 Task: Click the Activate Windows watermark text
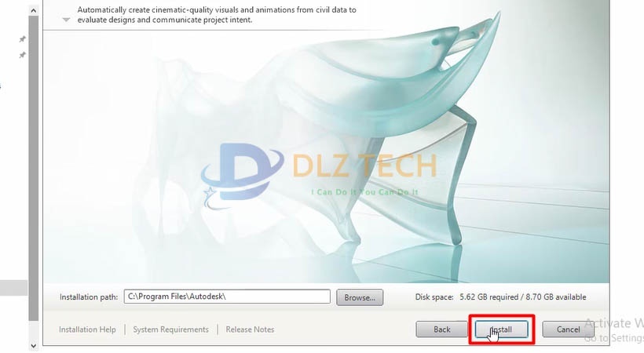(613, 329)
